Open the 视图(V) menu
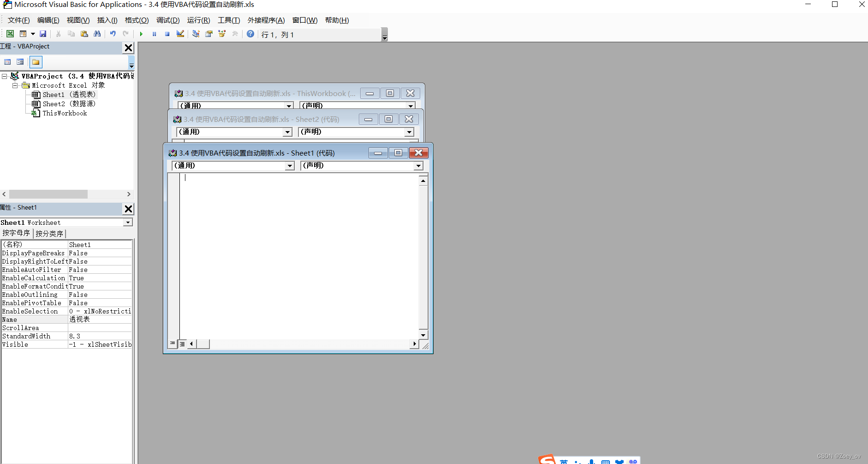Screen dimensions: 868x464 (78, 20)
